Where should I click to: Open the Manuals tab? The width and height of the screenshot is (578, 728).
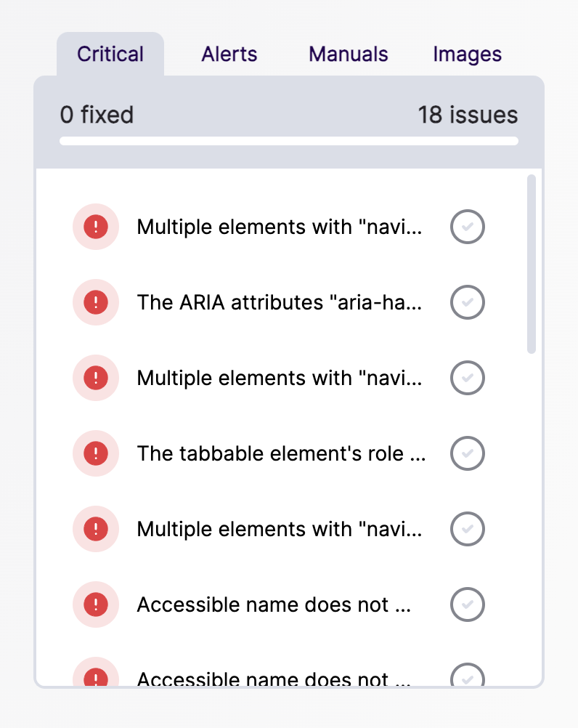click(x=349, y=54)
